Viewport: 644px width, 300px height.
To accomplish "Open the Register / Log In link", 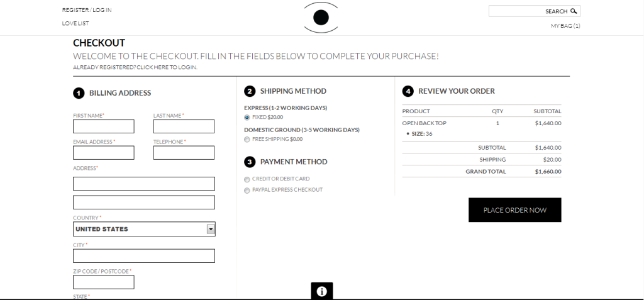I will [87, 10].
